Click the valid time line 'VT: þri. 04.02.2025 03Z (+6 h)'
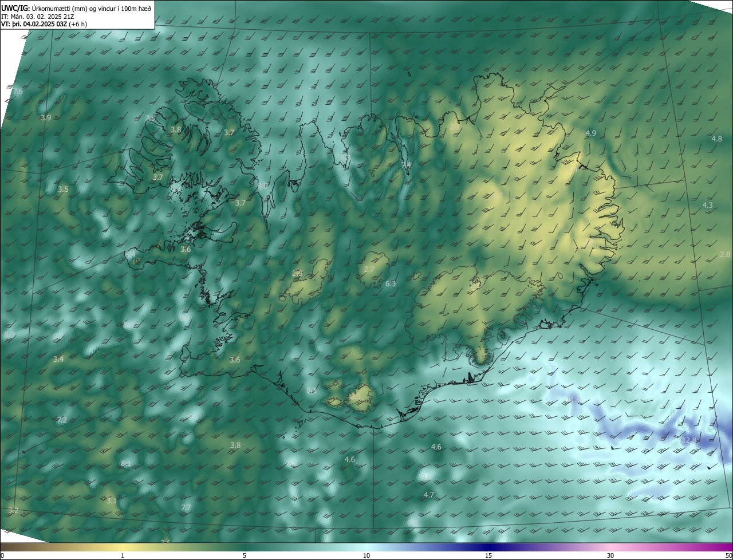733x560 pixels. click(x=44, y=24)
